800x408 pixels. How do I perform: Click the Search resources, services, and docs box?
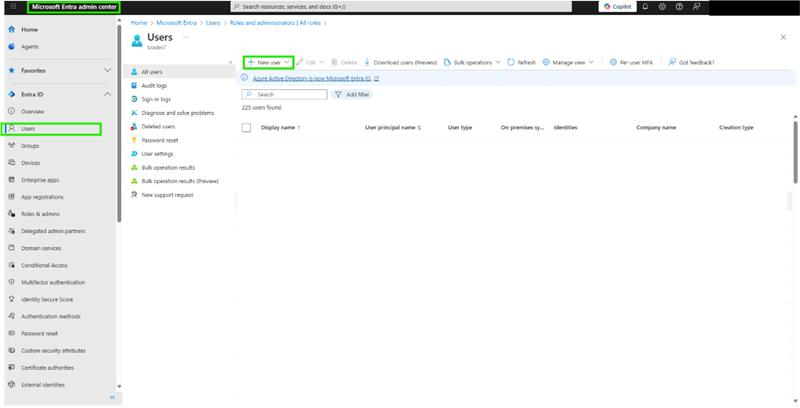401,7
